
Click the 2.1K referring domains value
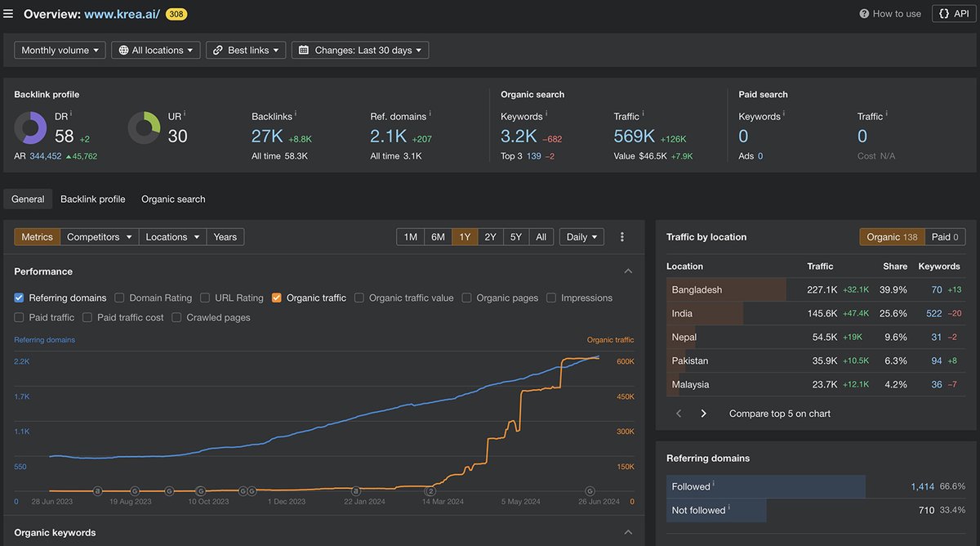coord(389,136)
